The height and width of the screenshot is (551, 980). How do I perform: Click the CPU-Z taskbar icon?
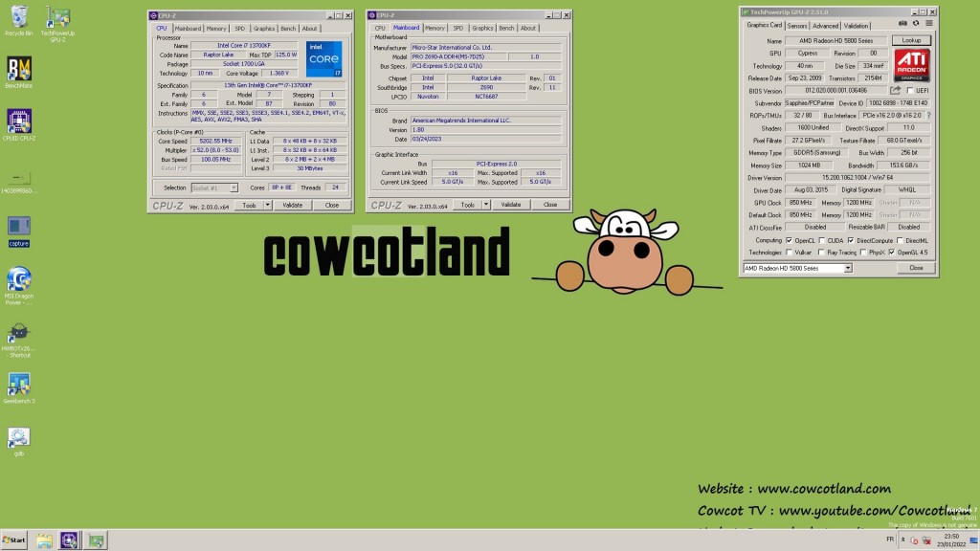click(69, 540)
